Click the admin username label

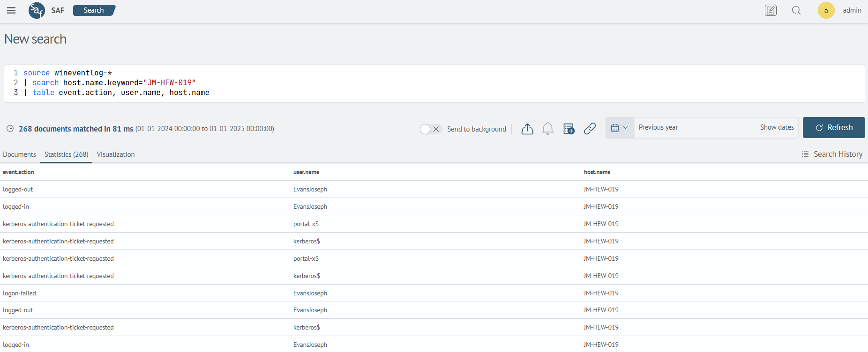(x=852, y=10)
